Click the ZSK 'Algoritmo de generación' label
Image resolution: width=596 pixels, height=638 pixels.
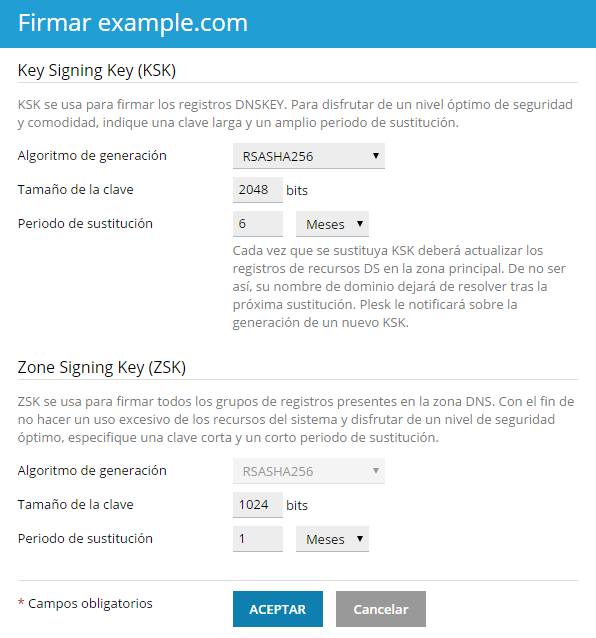[92, 471]
